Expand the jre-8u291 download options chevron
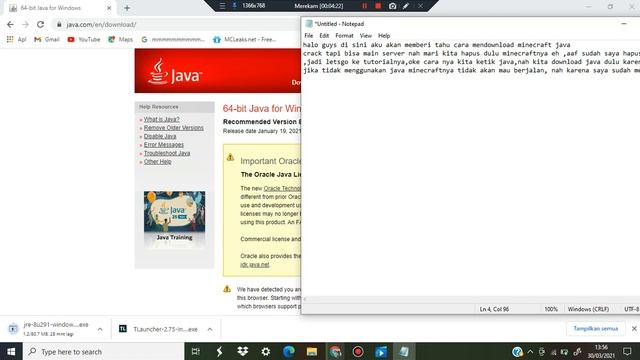The height and width of the screenshot is (360, 640). point(100,329)
